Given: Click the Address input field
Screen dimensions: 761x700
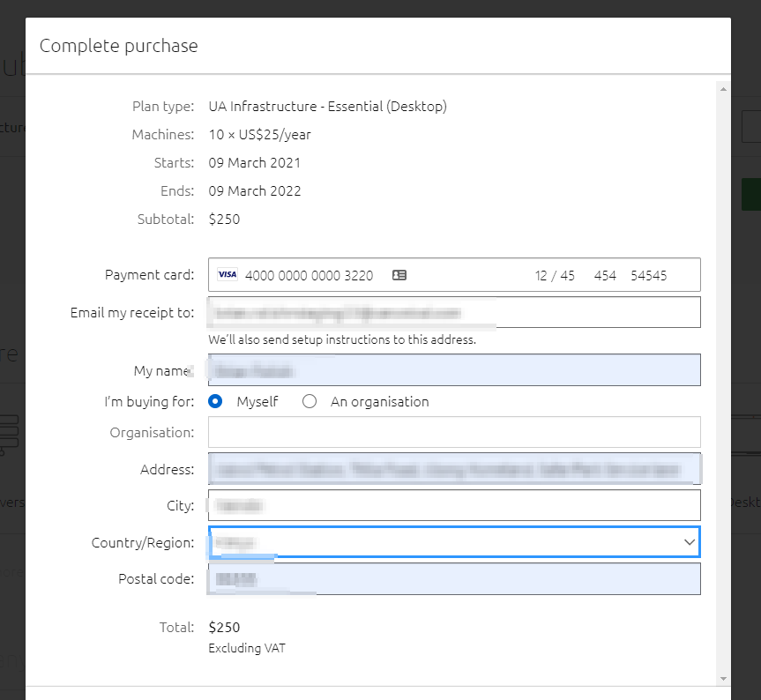Looking at the screenshot, I should (x=454, y=469).
